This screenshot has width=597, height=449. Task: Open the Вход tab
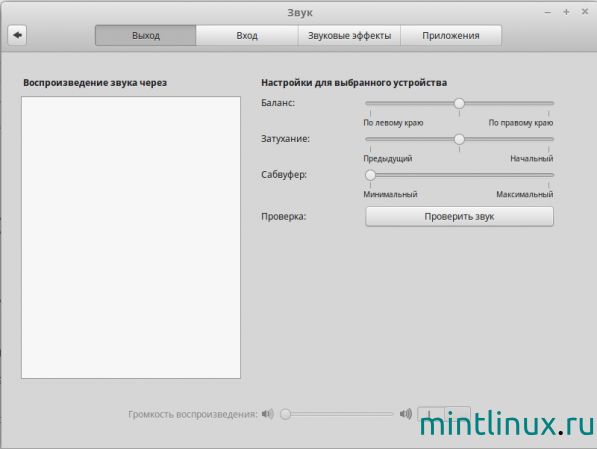tap(247, 35)
